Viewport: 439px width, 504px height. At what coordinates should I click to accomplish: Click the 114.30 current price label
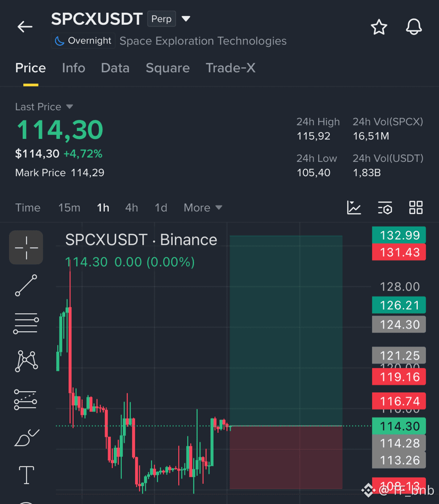pos(399,426)
